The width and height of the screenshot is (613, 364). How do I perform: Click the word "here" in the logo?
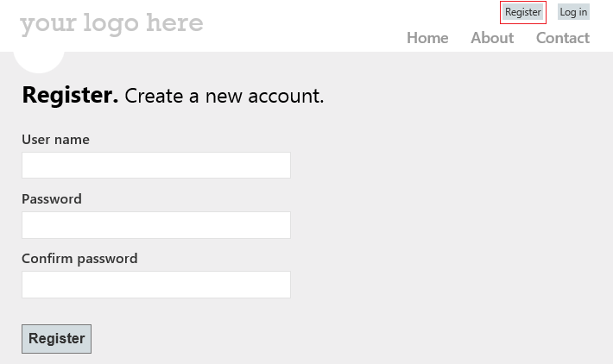tap(174, 23)
